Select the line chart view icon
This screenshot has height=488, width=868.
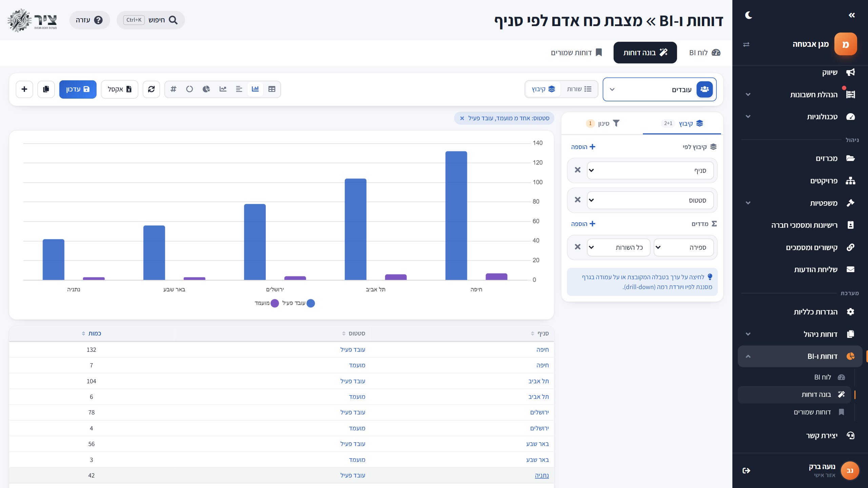tap(223, 89)
